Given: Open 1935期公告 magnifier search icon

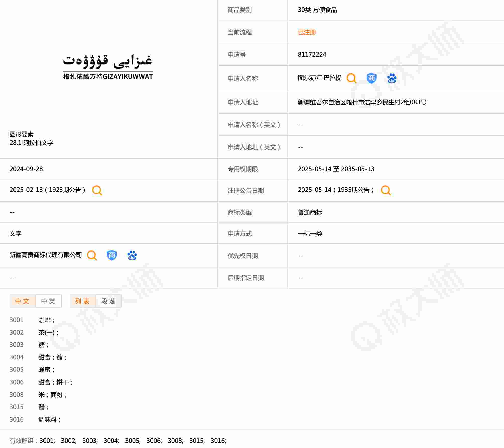Looking at the screenshot, I should 386,190.
